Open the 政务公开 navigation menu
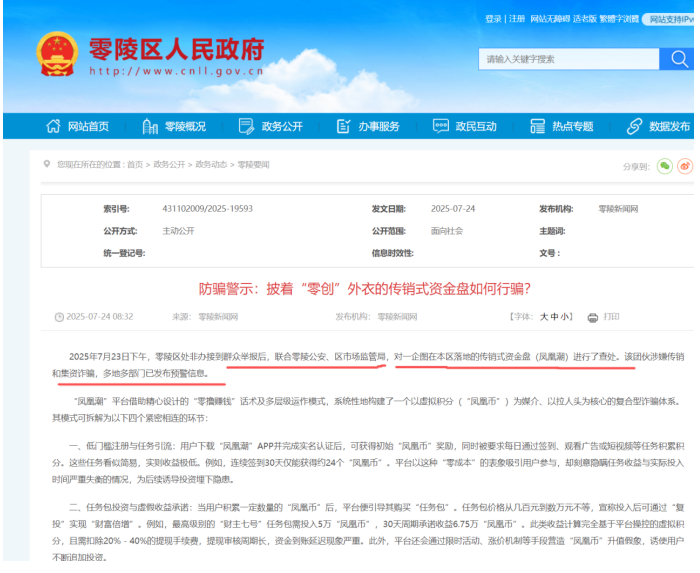 [271, 127]
